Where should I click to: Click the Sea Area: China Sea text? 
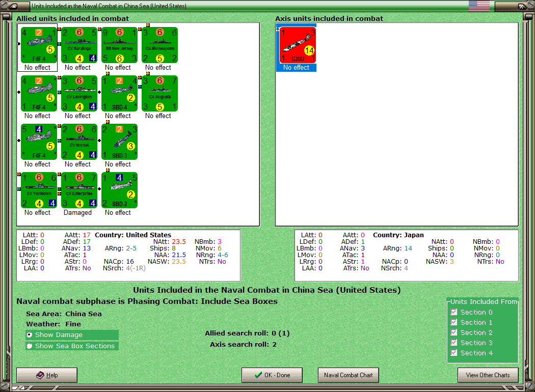pos(64,314)
